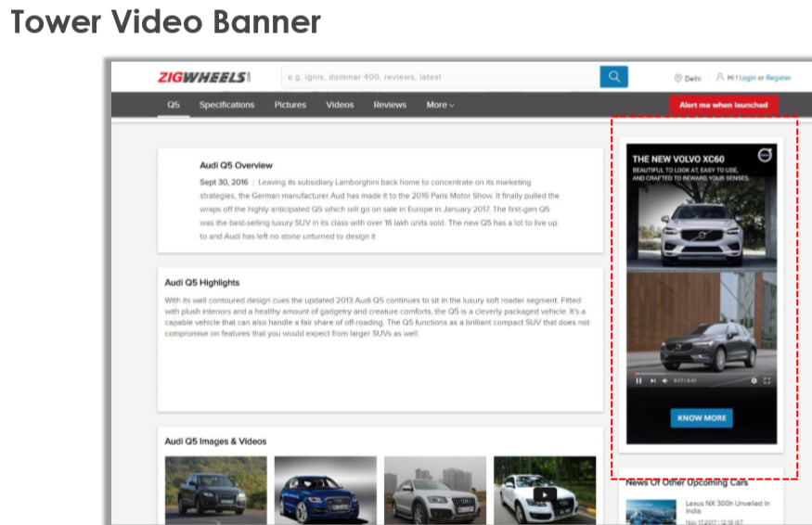This screenshot has width=812, height=525.
Task: Click Alert me when launched button
Action: 724,105
